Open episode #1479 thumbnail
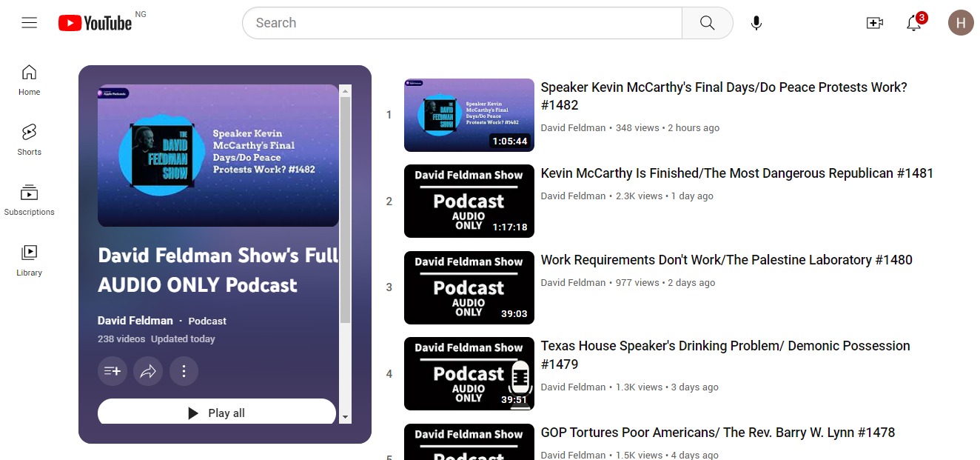The height and width of the screenshot is (460, 980). [x=469, y=373]
